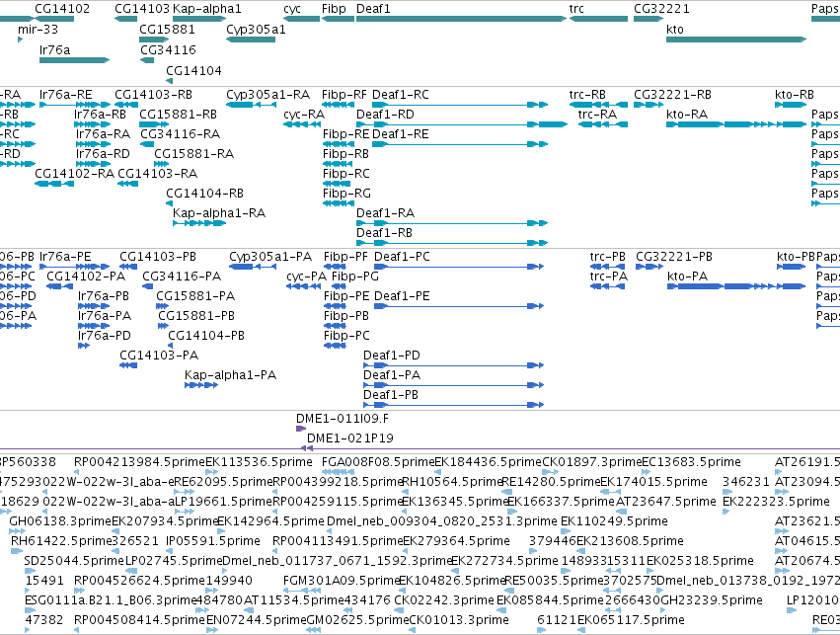Click protein label cyc-PA
Image resolution: width=840 pixels, height=635 pixels.
click(306, 278)
